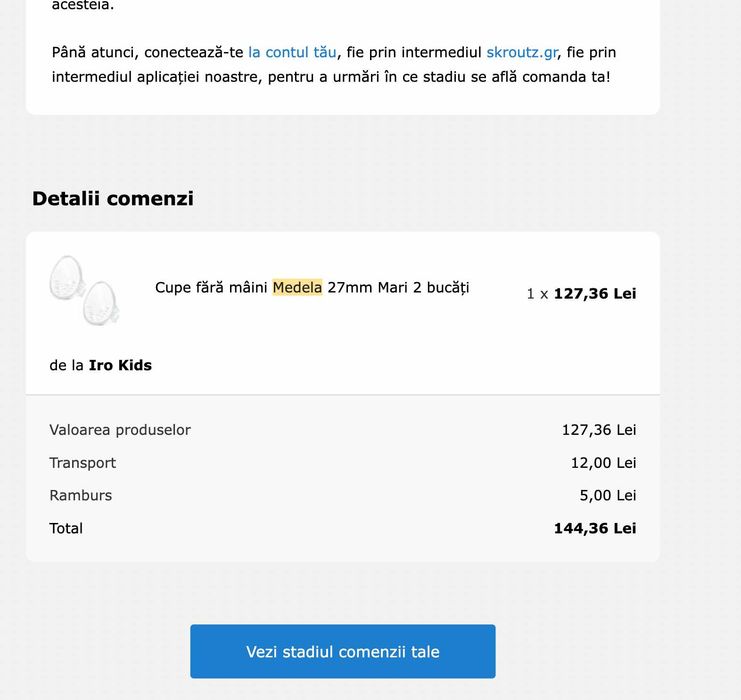Image resolution: width=741 pixels, height=700 pixels.
Task: Click the "Valoarea produselor" label
Action: click(x=120, y=430)
